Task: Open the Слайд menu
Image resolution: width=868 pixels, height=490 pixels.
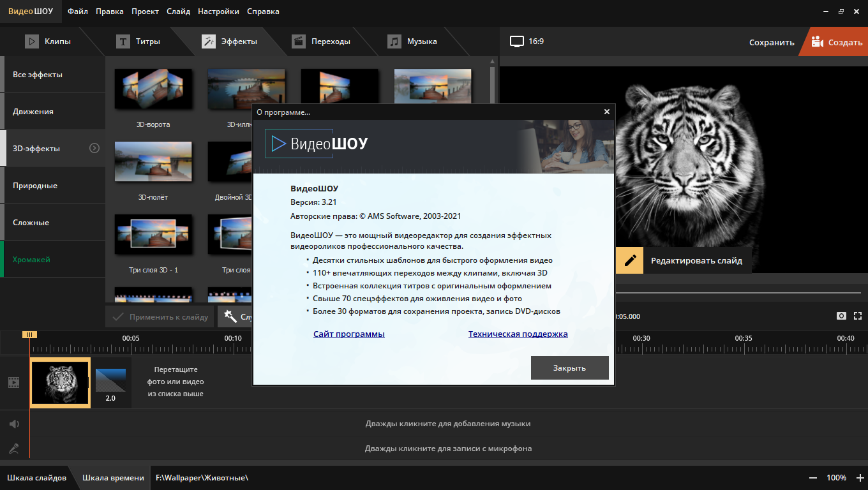Action: [178, 11]
